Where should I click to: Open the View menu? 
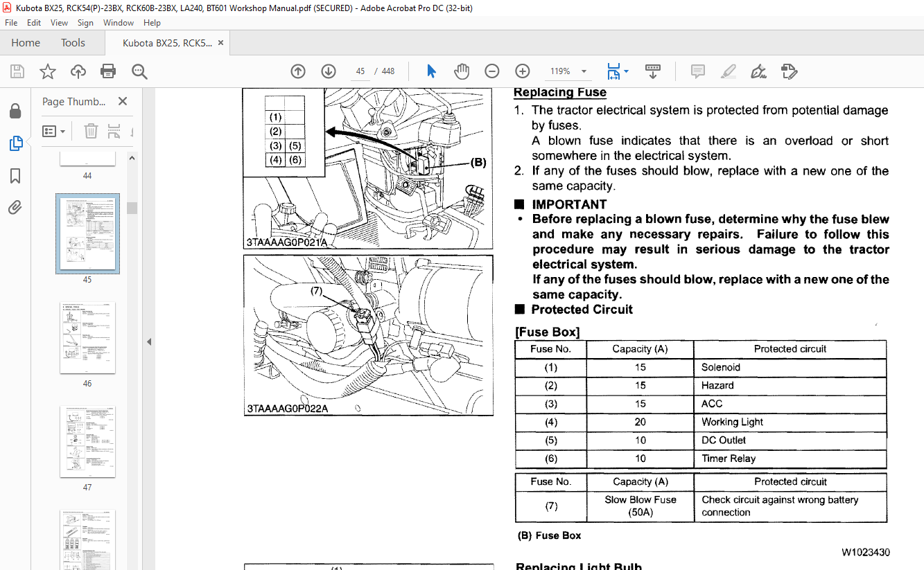[x=60, y=22]
